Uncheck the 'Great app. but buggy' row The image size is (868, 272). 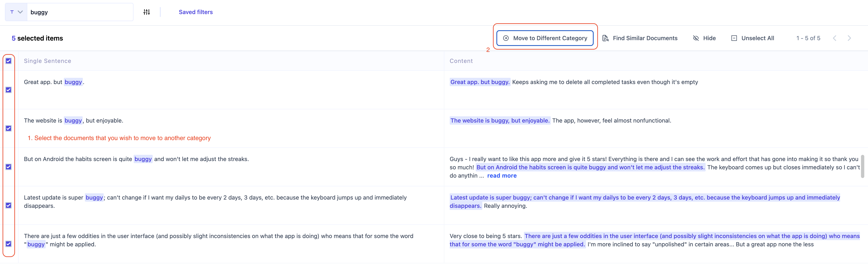[x=8, y=90]
